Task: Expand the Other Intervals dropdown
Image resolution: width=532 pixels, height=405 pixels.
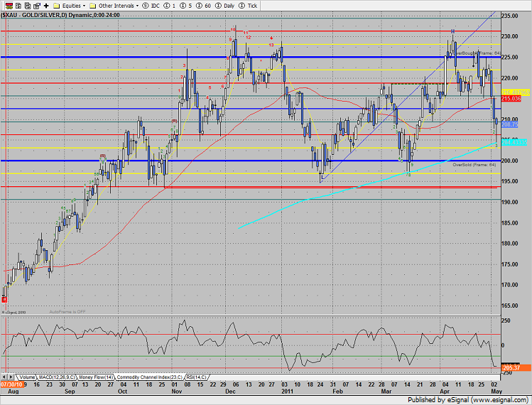Action: point(137,6)
